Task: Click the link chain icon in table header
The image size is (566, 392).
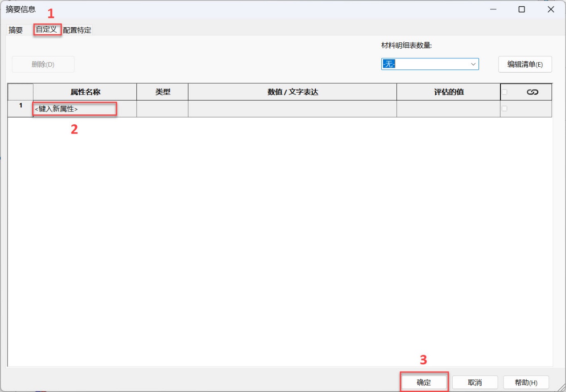Action: pyautogui.click(x=532, y=92)
